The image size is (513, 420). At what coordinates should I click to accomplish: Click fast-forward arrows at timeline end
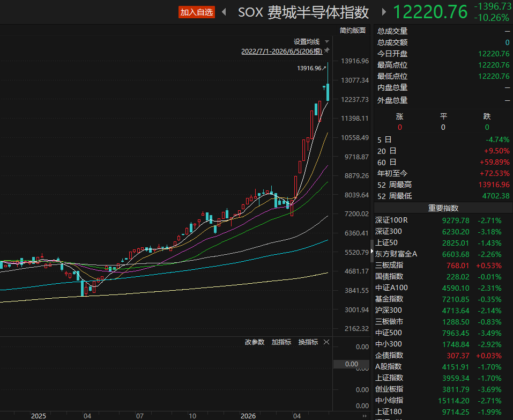pos(365,416)
